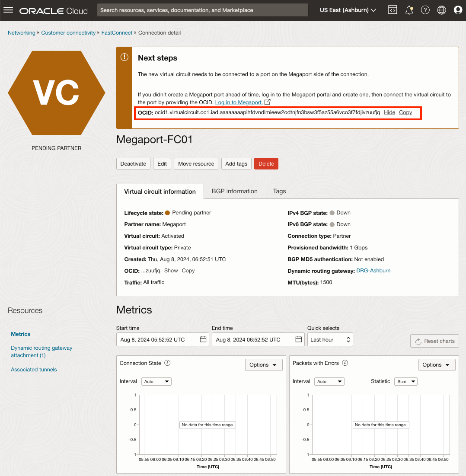Go to Customer connectivity breadcrumb
This screenshot has width=466, height=476.
coord(68,33)
